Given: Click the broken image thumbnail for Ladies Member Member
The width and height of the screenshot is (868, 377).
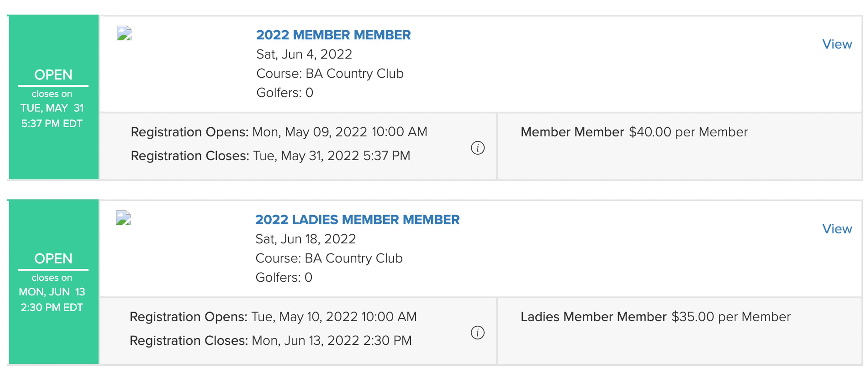Looking at the screenshot, I should pyautogui.click(x=123, y=218).
